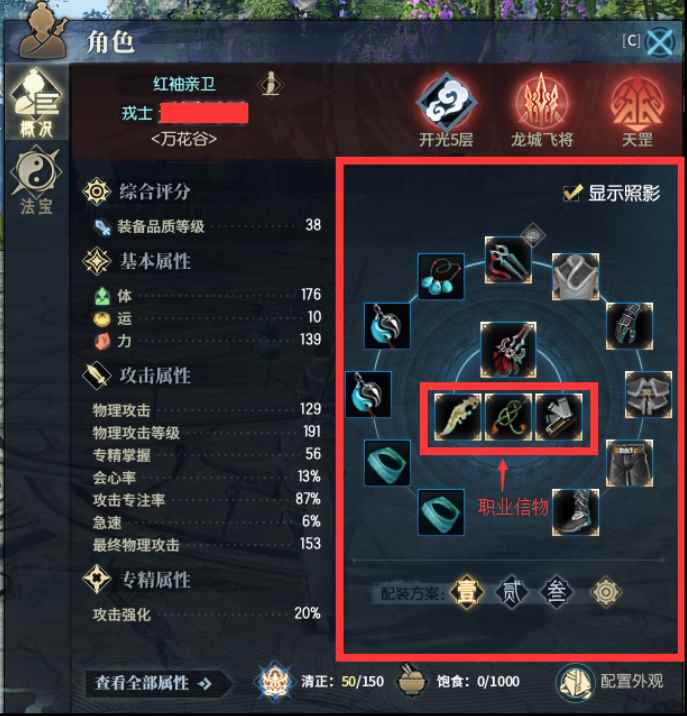This screenshot has height=716, width=687.
Task: Close the 角色 character panel
Action: point(660,42)
